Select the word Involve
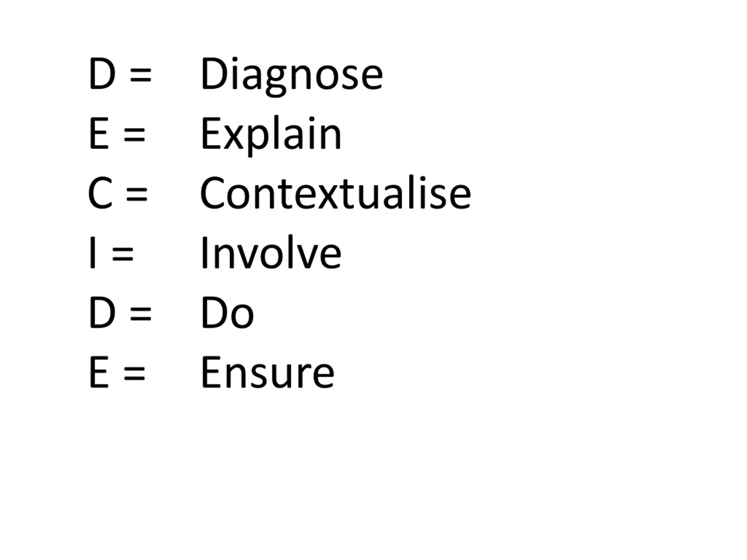The image size is (747, 560). 271,253
